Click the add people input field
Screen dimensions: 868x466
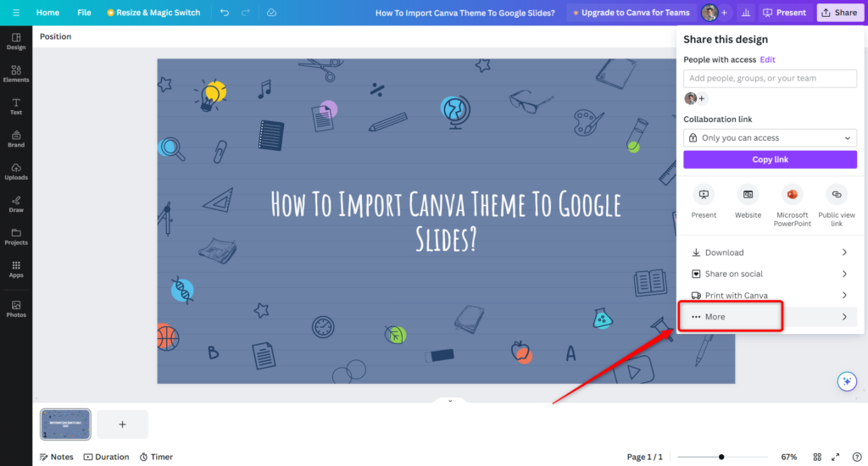(770, 78)
